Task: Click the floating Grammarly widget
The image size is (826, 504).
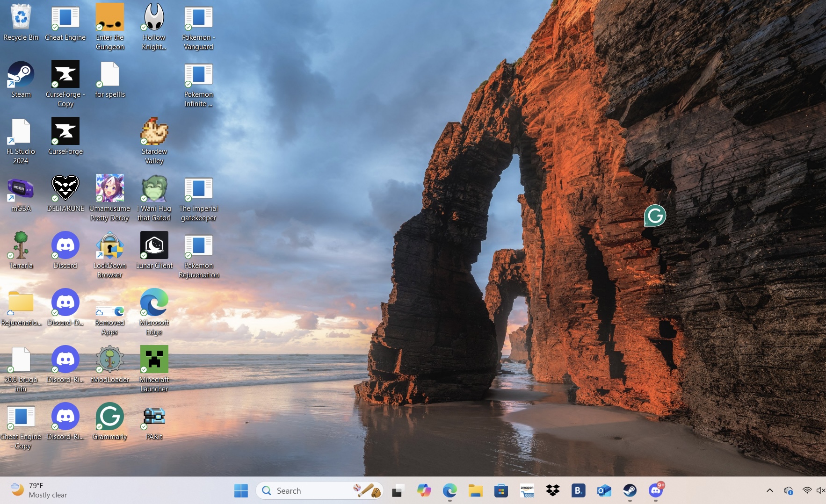Action: 655,216
